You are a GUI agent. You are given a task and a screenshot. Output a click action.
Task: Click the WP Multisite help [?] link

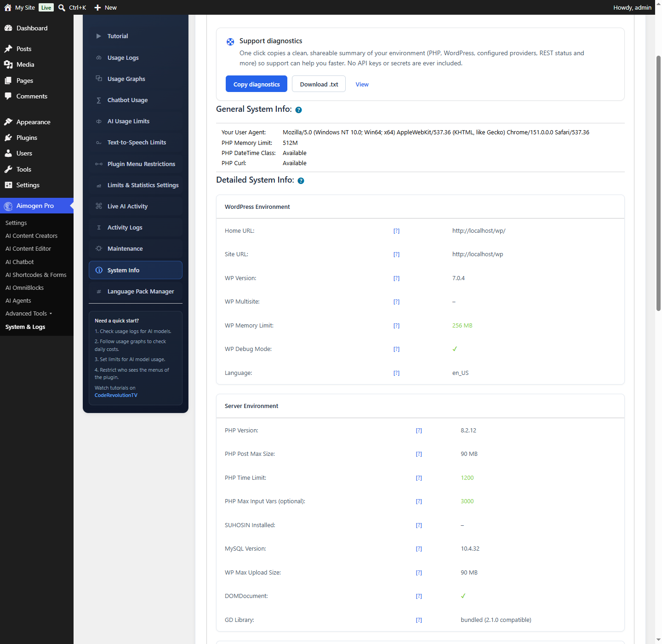[x=396, y=302]
